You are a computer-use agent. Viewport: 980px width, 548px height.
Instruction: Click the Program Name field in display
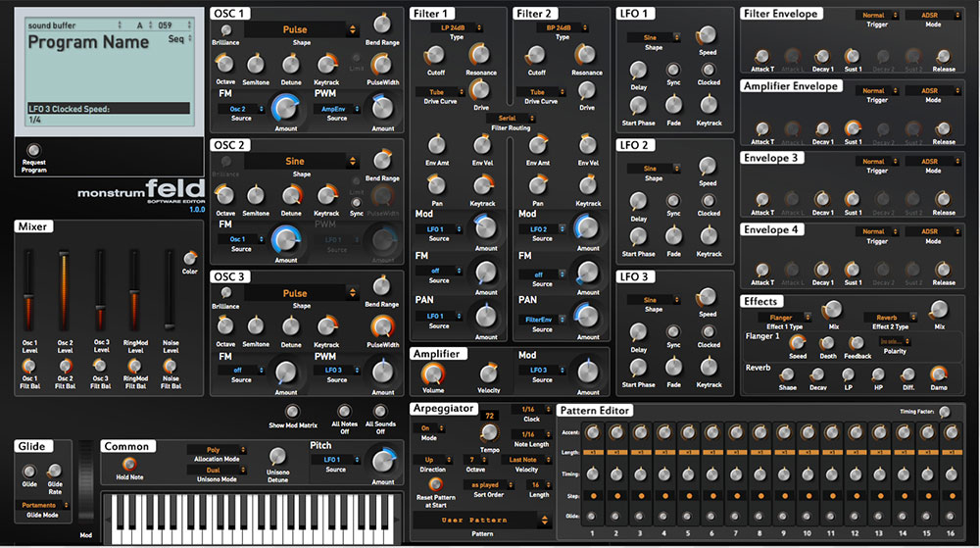(88, 42)
